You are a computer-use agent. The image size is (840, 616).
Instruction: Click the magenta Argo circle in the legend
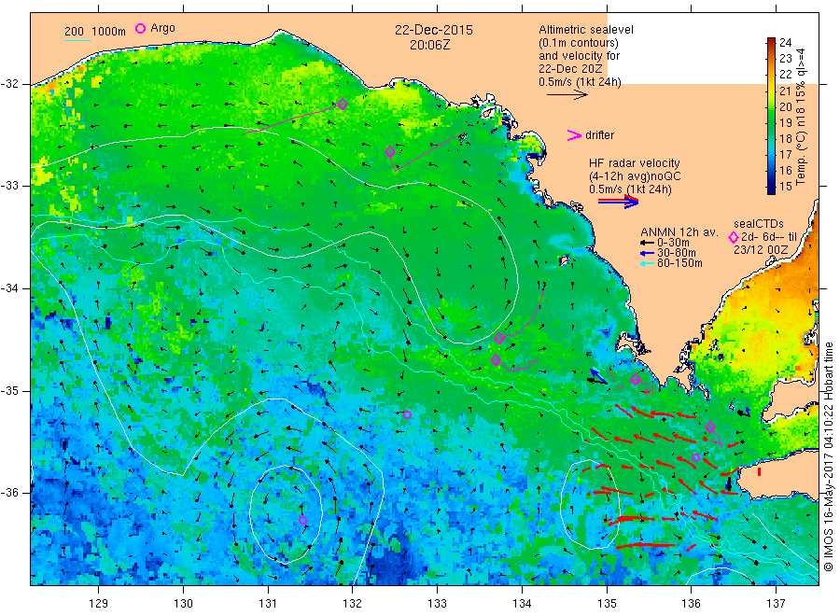click(x=140, y=28)
